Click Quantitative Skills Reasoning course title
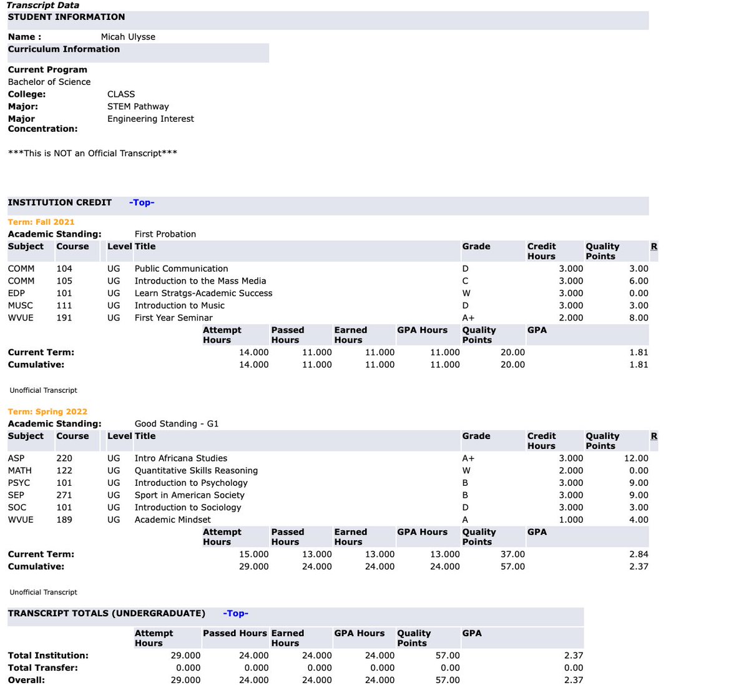 (196, 471)
